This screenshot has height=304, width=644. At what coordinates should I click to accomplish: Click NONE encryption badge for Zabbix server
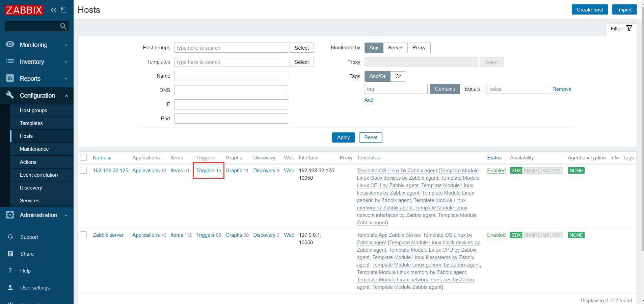tap(576, 235)
